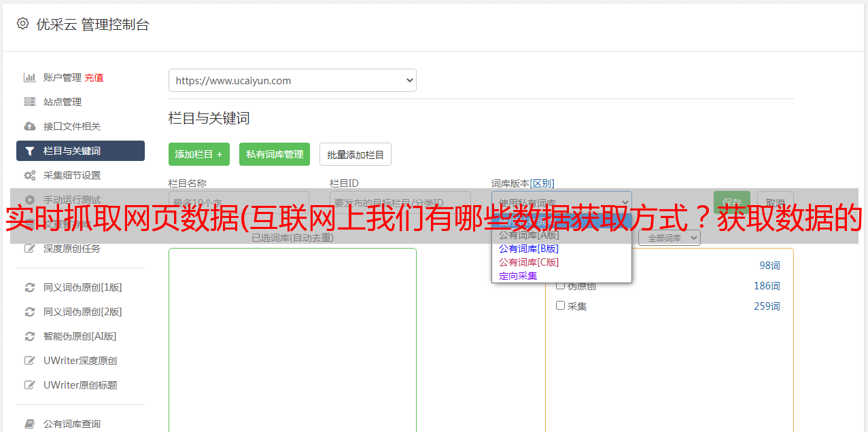Viewport: 868px width, 432px height.
Task: Click the green 添加栏目 + button
Action: point(199,154)
